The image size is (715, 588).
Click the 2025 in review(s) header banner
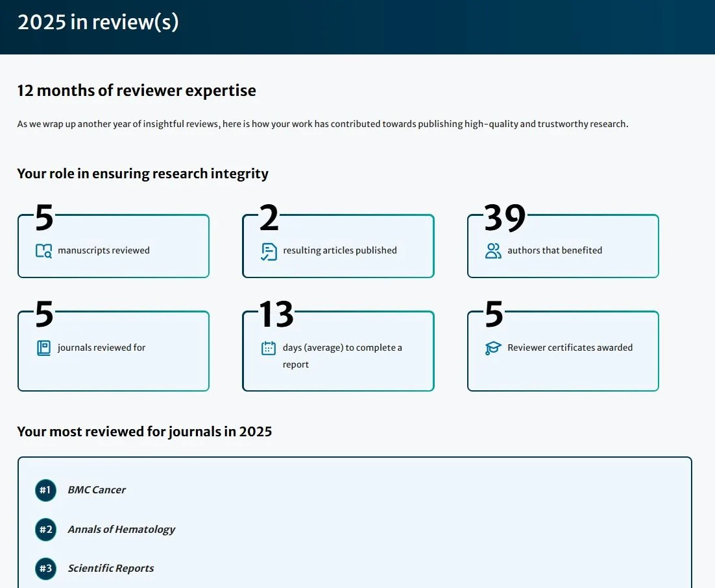coord(357,27)
